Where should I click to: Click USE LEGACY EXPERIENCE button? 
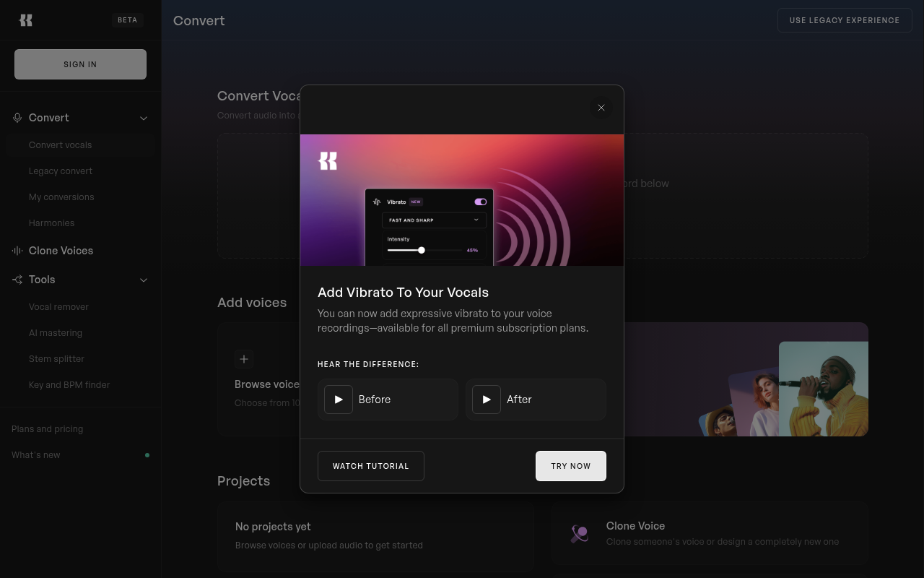845,20
